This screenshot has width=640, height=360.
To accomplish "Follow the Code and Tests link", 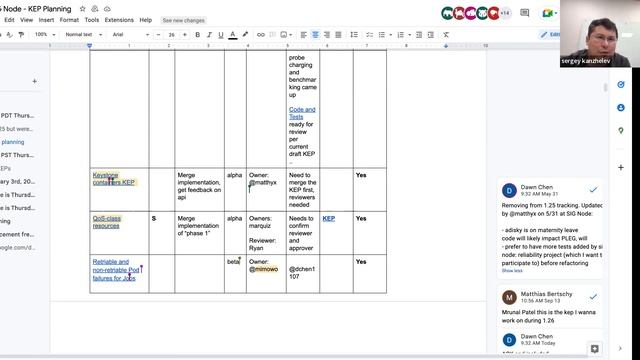I will pos(302,113).
